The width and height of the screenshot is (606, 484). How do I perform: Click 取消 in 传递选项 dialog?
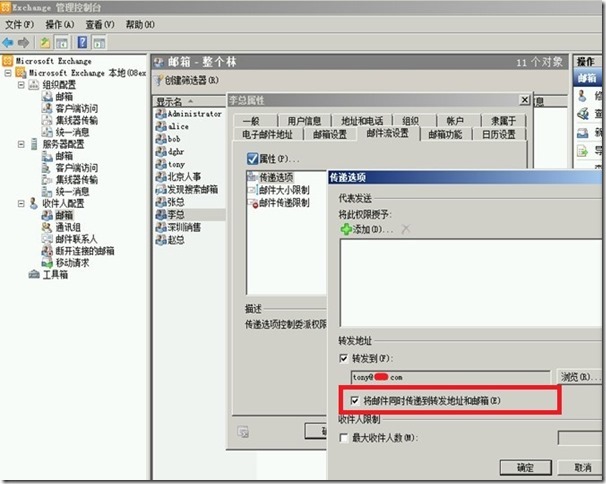pos(582,467)
